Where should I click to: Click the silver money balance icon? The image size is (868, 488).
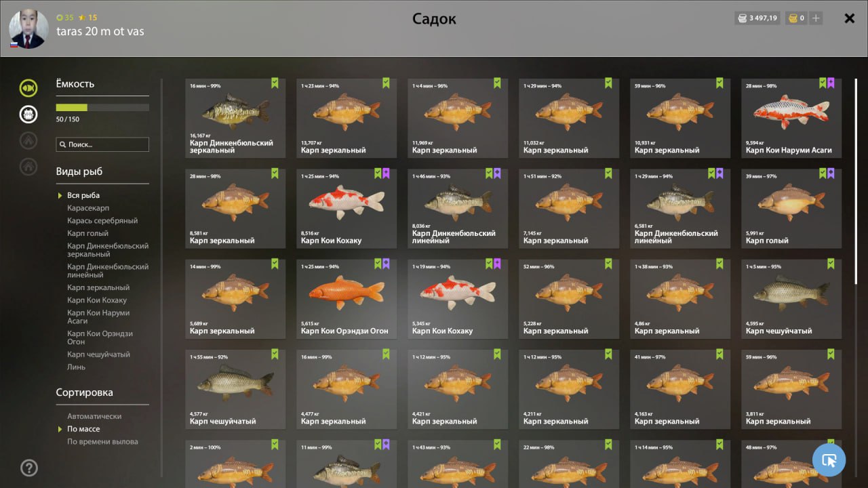742,18
